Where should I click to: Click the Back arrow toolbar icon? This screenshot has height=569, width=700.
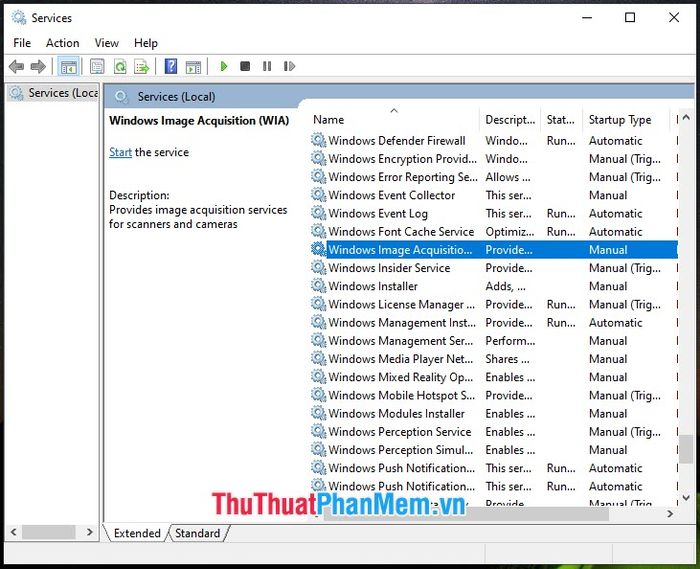click(17, 66)
